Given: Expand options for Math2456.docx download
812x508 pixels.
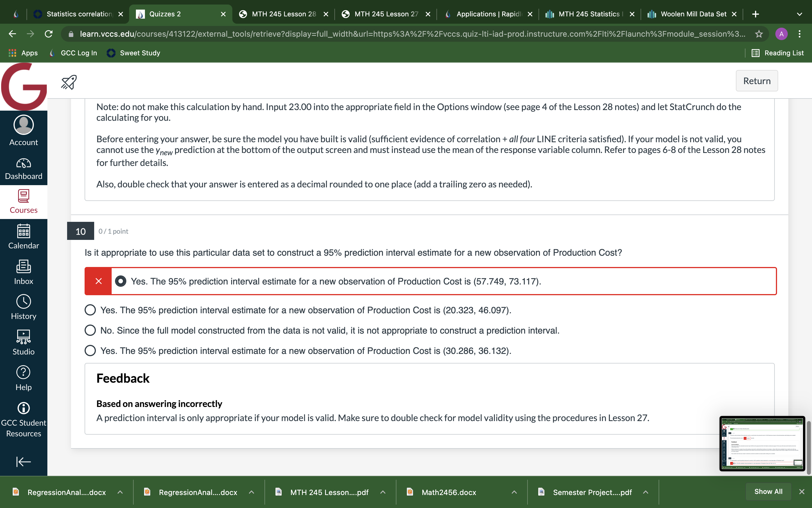Looking at the screenshot, I should click(x=514, y=492).
